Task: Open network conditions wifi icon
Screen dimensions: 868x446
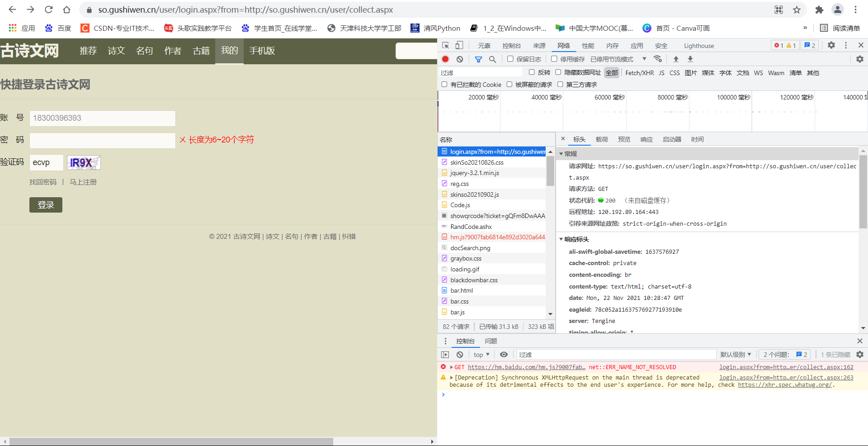Action: pos(658,59)
